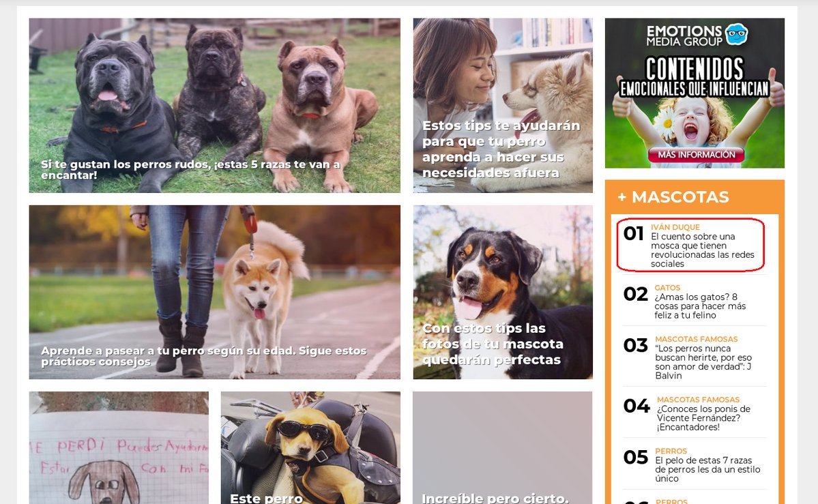Open Vicente Fernández ponies article
The height and width of the screenshot is (504, 818).
click(x=703, y=418)
